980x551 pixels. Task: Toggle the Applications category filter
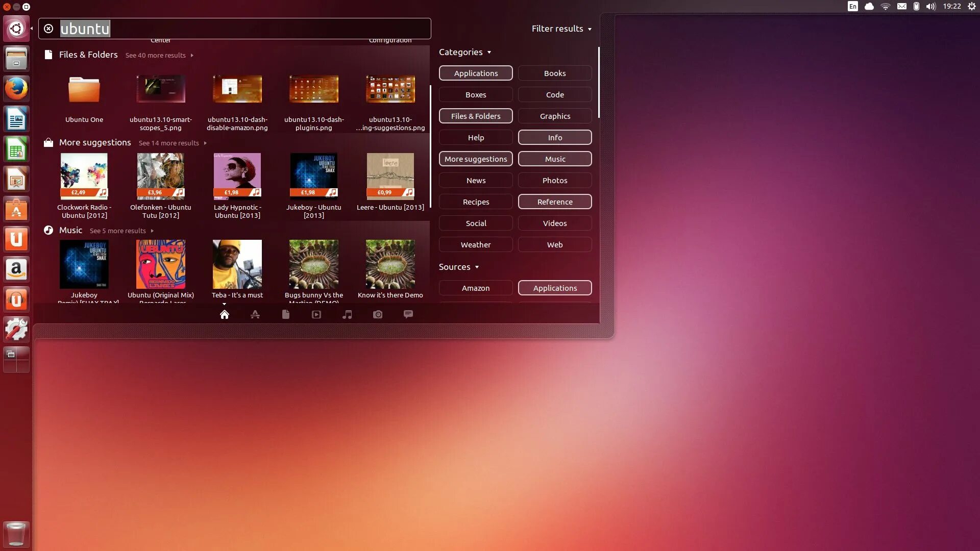point(476,73)
